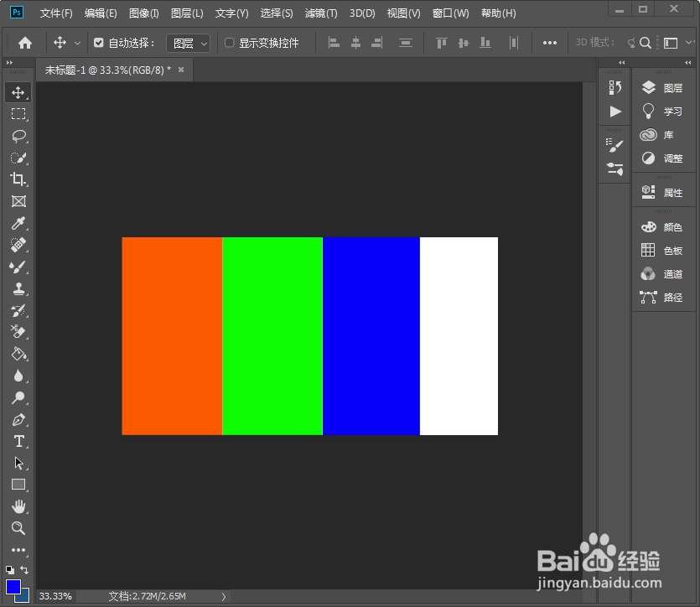700x607 pixels.
Task: Open the 编辑(E) menu
Action: (101, 13)
